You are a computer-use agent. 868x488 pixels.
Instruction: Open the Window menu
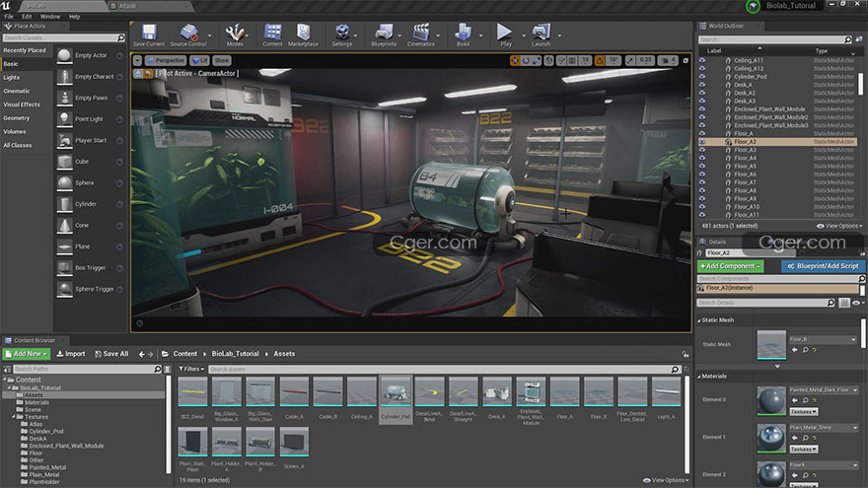50,17
